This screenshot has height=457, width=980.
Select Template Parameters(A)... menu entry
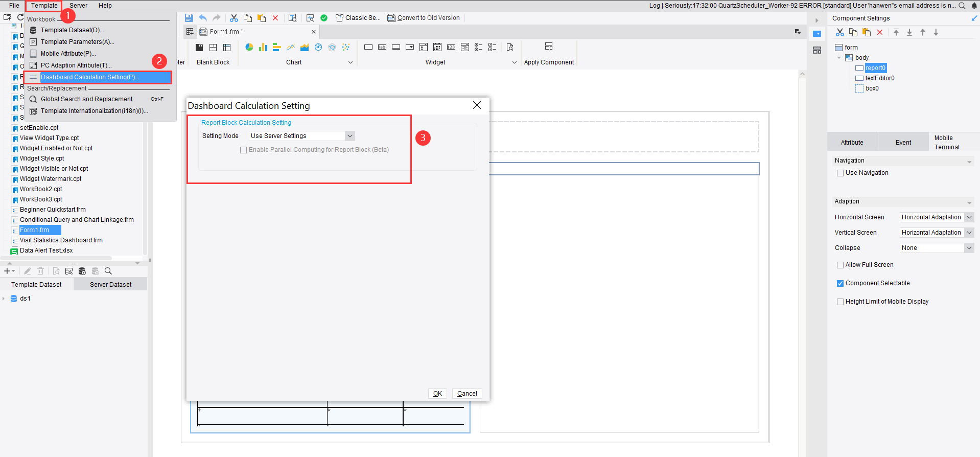coord(78,42)
